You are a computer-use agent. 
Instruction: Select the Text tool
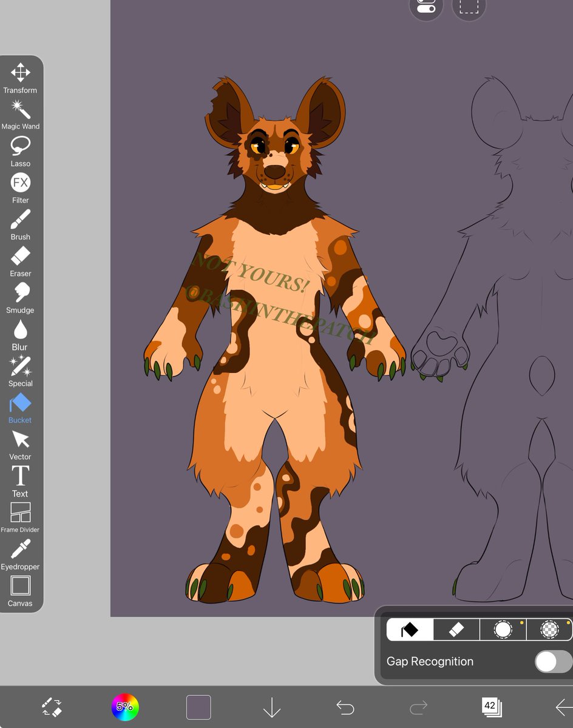20,482
